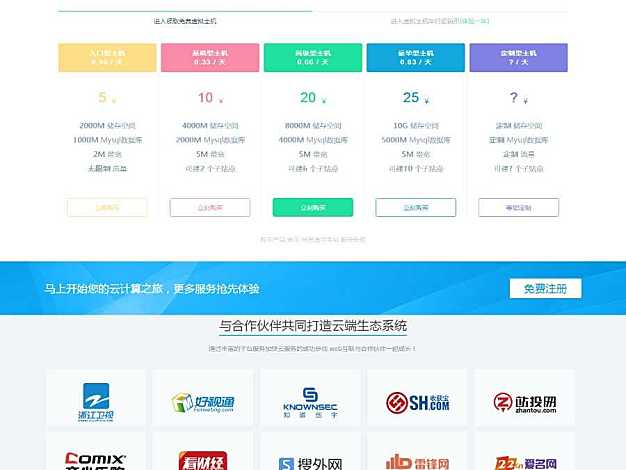Click the price 5 in the yellow plan
Viewport: 626px width, 470px height.
point(103,97)
